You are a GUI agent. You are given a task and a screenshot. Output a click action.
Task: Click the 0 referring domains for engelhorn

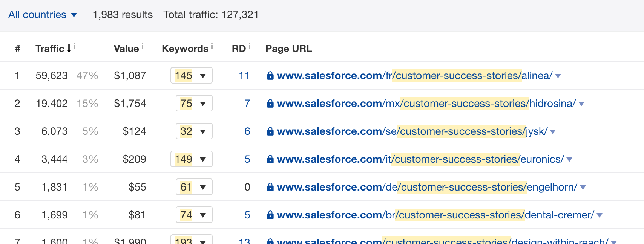[x=247, y=187]
